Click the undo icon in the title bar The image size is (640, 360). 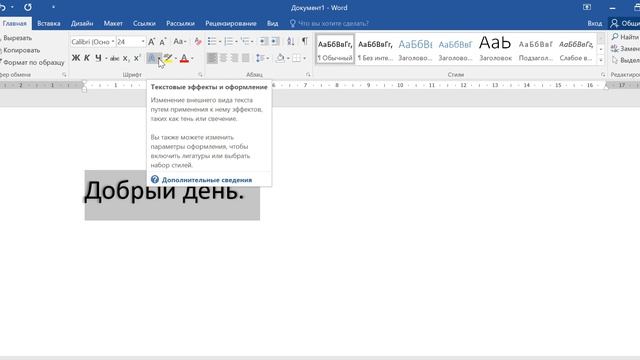(x=3, y=7)
